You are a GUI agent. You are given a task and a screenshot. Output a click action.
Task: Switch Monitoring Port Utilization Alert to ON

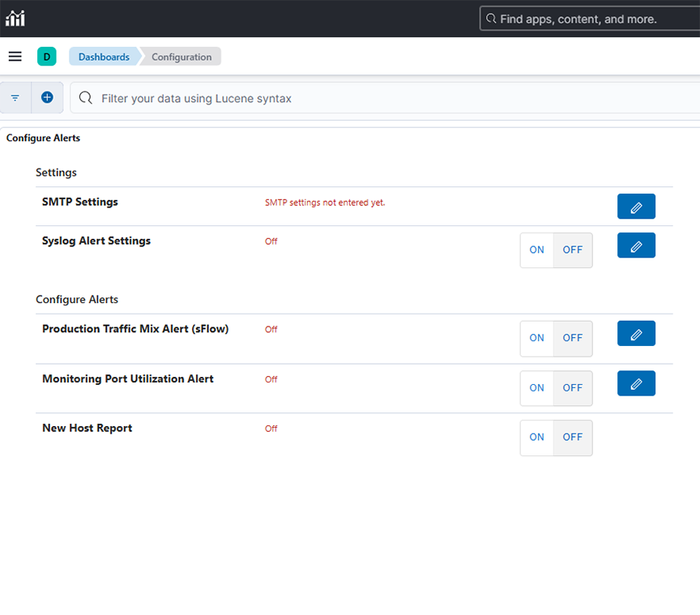pyautogui.click(x=536, y=387)
